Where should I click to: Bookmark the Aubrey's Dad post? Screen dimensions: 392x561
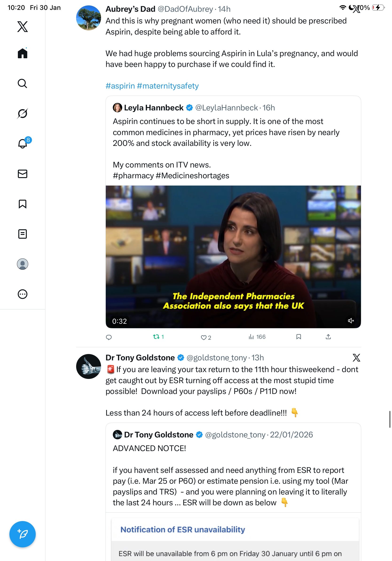pyautogui.click(x=298, y=337)
